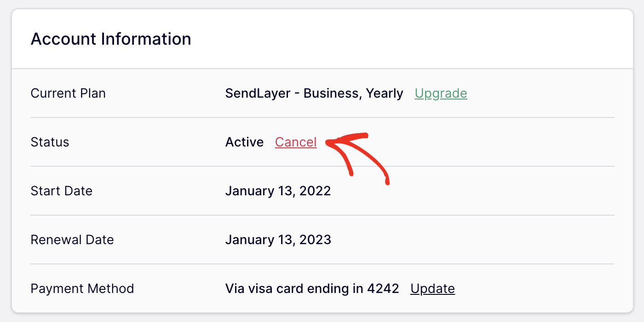The height and width of the screenshot is (322, 644).
Task: Select the January 13, 2023 renewal date
Action: (278, 240)
